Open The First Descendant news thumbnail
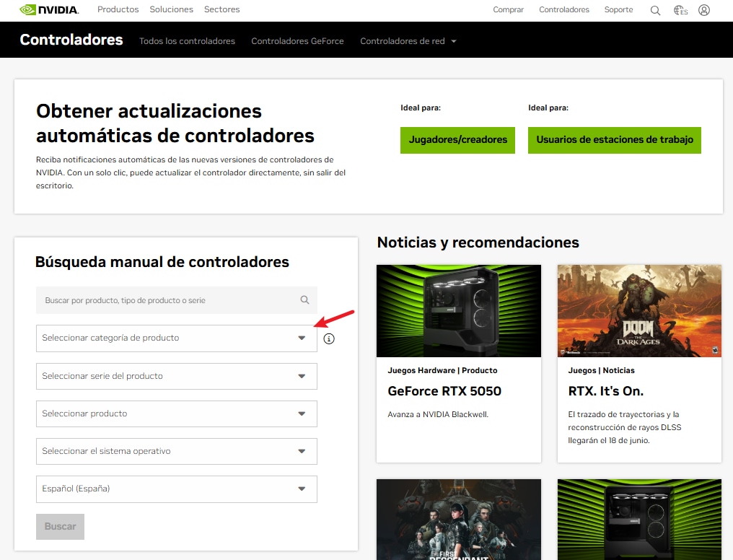733x560 pixels. coord(459,520)
